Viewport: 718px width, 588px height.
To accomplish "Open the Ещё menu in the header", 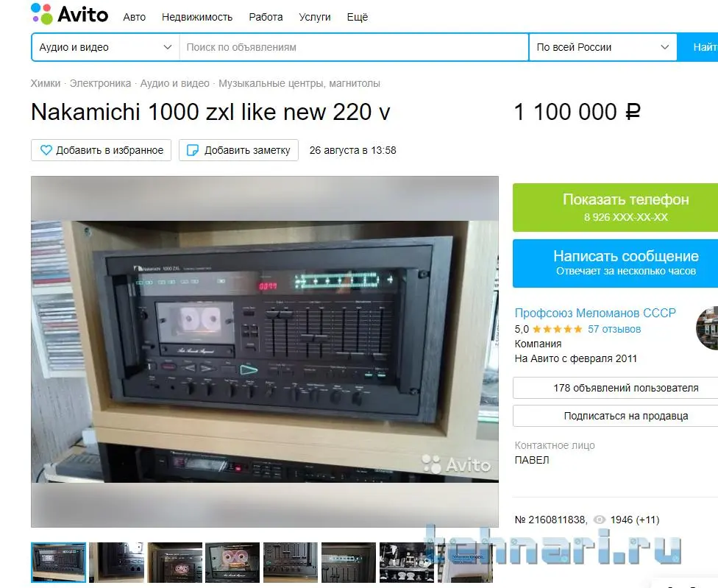I will tap(358, 17).
